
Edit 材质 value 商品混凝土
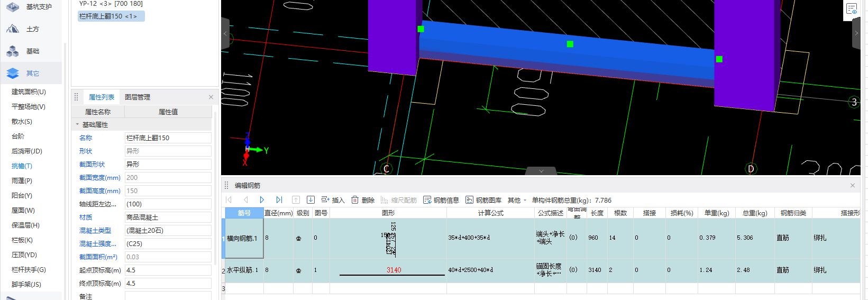168,217
